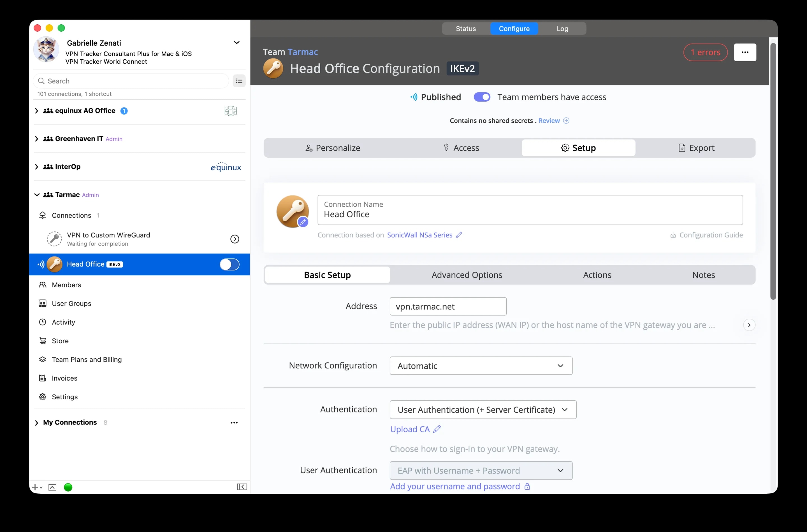807x532 pixels.
Task: Click the user avatar of Gabrielle Zenati
Action: [x=47, y=50]
